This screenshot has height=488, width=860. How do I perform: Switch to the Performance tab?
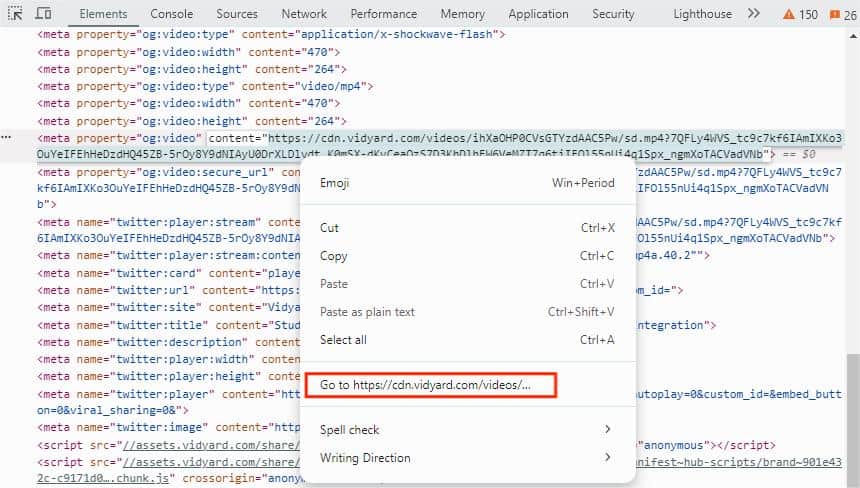pyautogui.click(x=383, y=14)
